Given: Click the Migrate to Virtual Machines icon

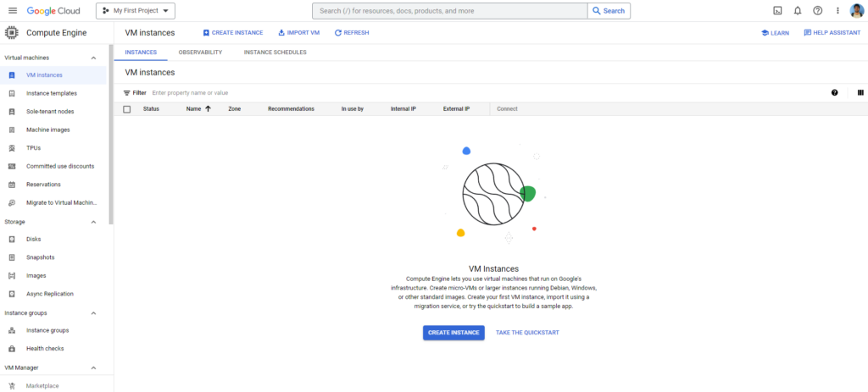Looking at the screenshot, I should click(x=12, y=203).
